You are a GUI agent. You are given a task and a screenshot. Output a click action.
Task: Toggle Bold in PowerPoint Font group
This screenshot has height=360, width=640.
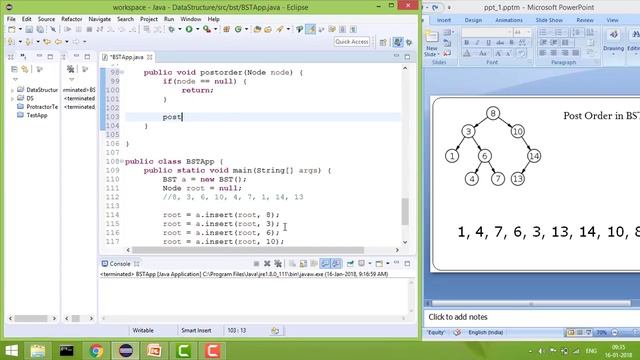[x=467, y=42]
